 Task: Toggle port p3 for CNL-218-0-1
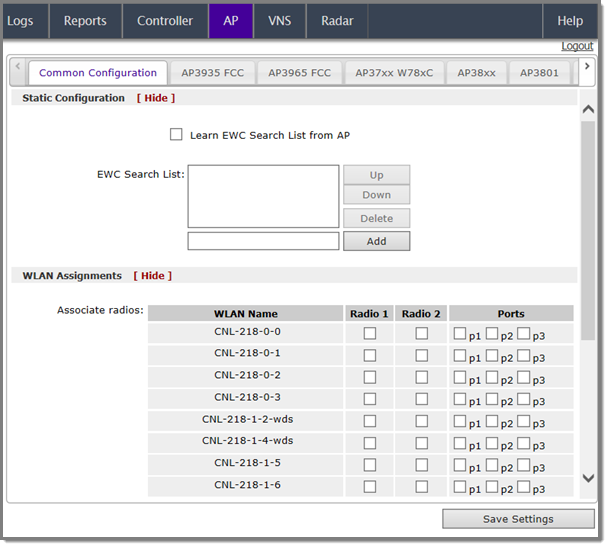(523, 355)
